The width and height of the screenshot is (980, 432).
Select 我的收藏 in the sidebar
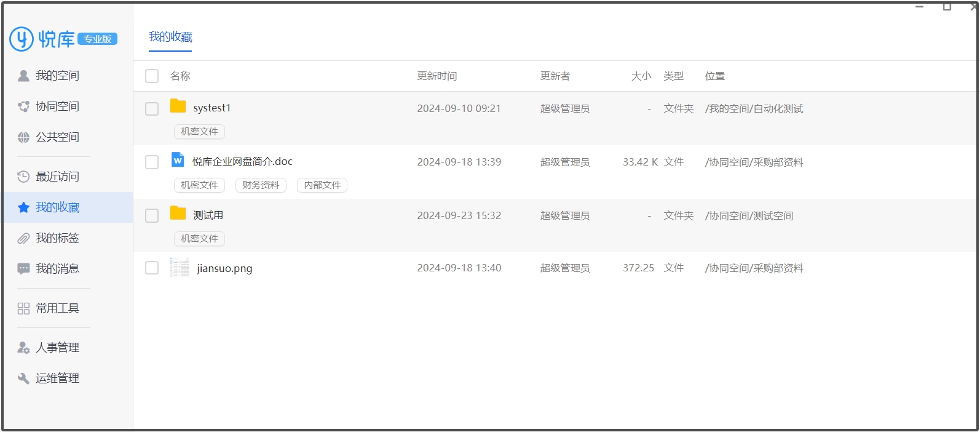tap(57, 207)
